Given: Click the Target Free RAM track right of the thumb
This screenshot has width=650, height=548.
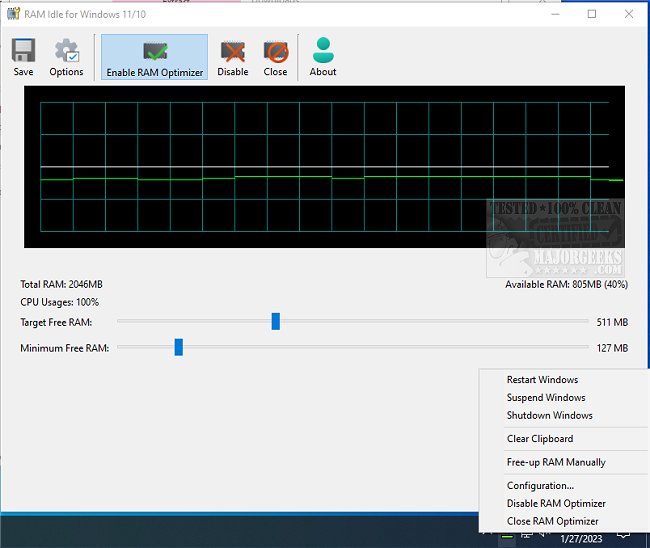Looking at the screenshot, I should pyautogui.click(x=434, y=321).
